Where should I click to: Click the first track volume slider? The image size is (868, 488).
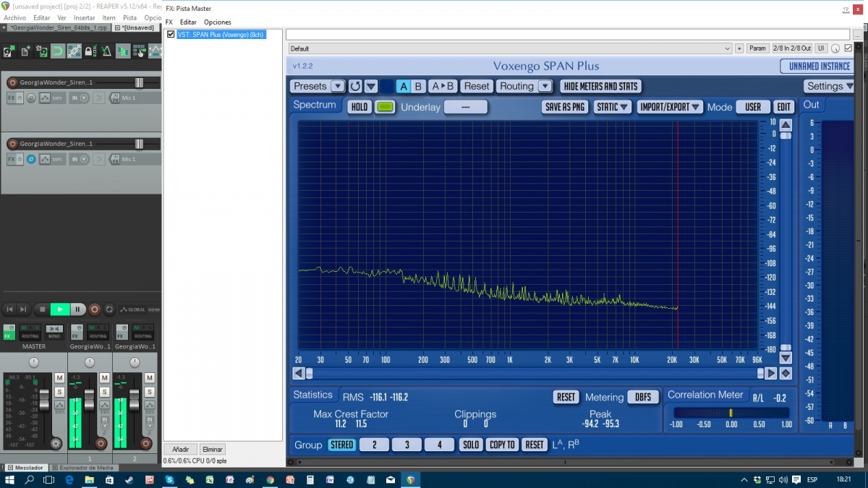139,82
